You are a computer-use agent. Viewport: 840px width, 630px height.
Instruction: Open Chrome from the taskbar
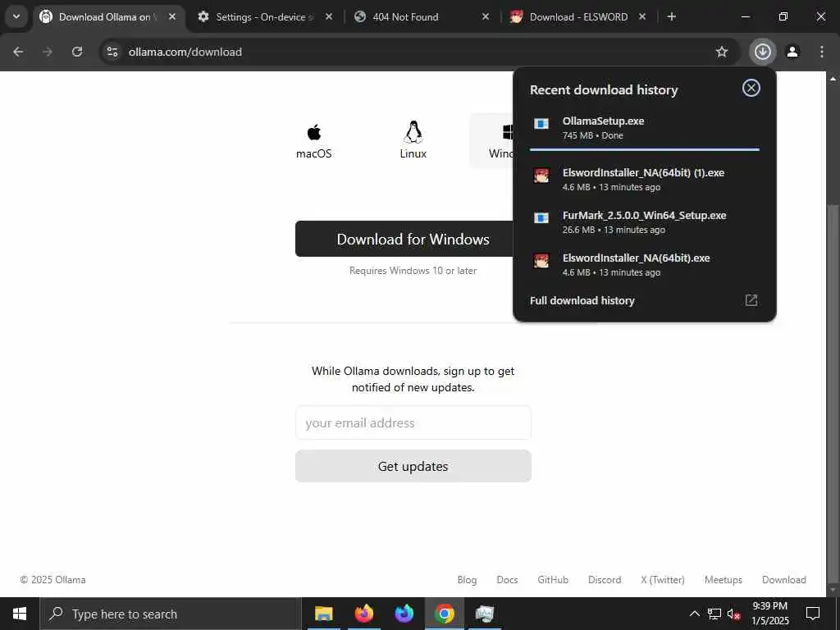pos(444,614)
